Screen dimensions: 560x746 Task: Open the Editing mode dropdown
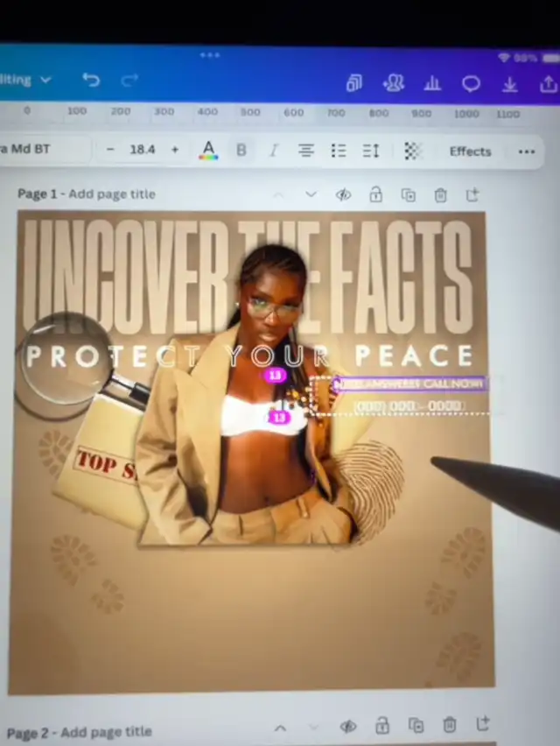point(24,80)
